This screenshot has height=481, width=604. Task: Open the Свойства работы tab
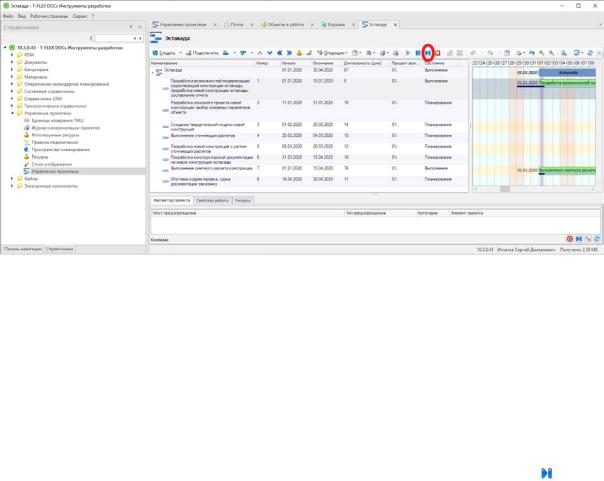click(212, 201)
